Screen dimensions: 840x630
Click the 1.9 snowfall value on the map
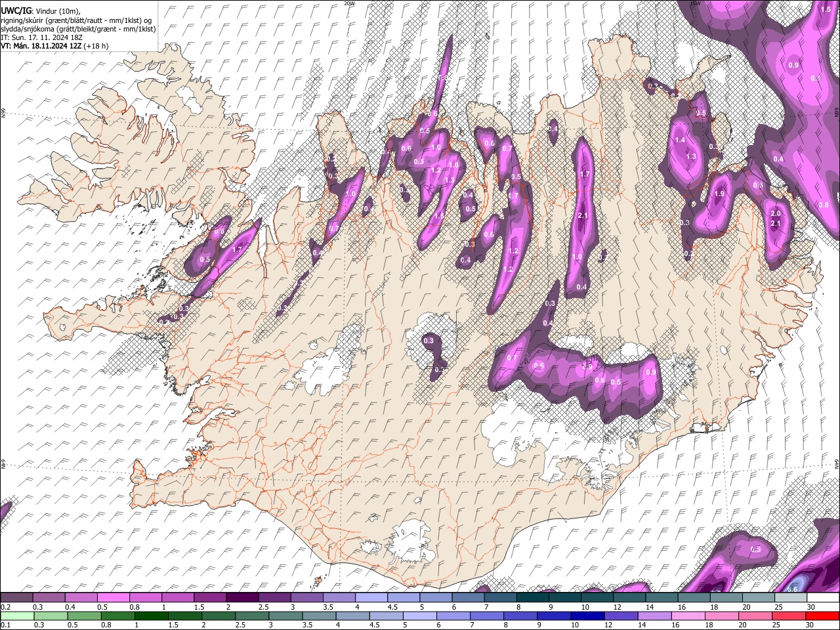point(719,194)
